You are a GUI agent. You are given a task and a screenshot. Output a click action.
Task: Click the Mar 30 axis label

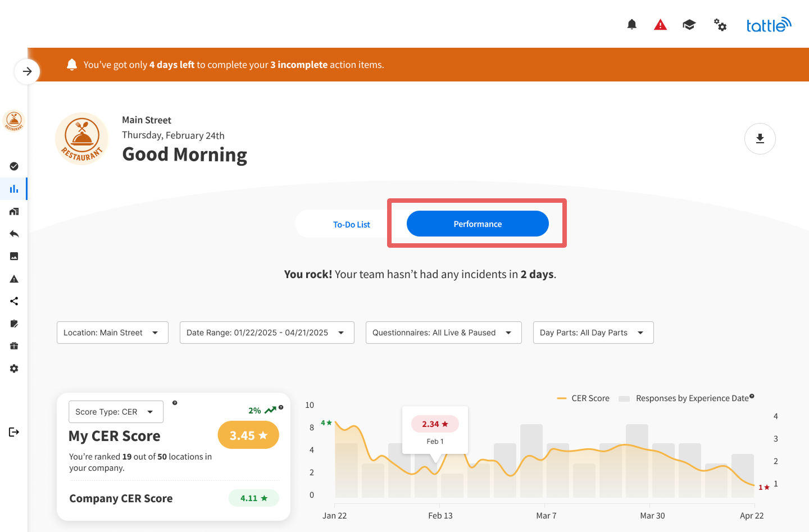tap(652, 516)
